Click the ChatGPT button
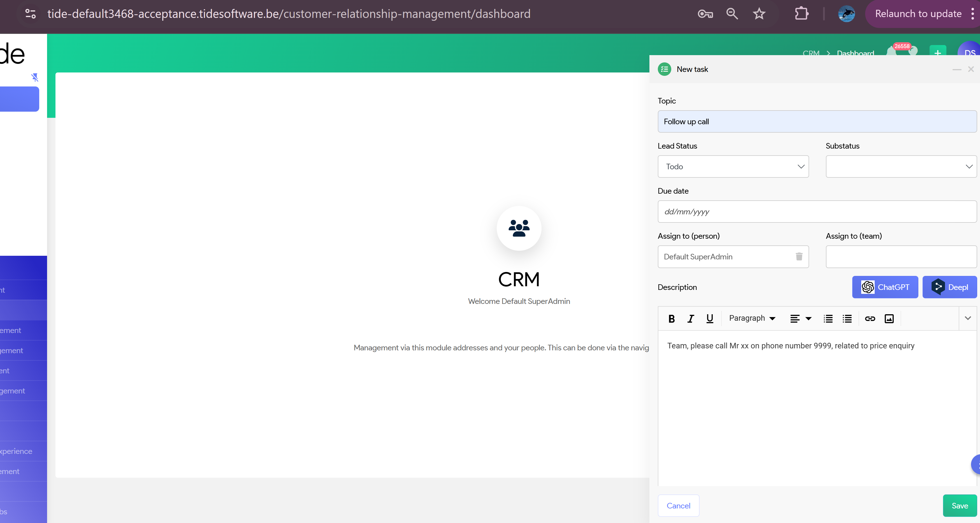 point(885,287)
